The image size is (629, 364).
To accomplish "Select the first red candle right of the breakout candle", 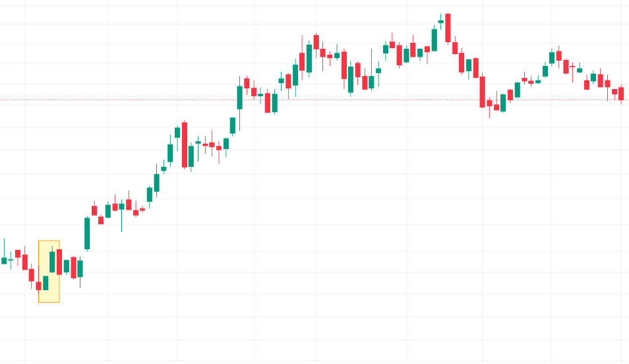I will point(94,210).
